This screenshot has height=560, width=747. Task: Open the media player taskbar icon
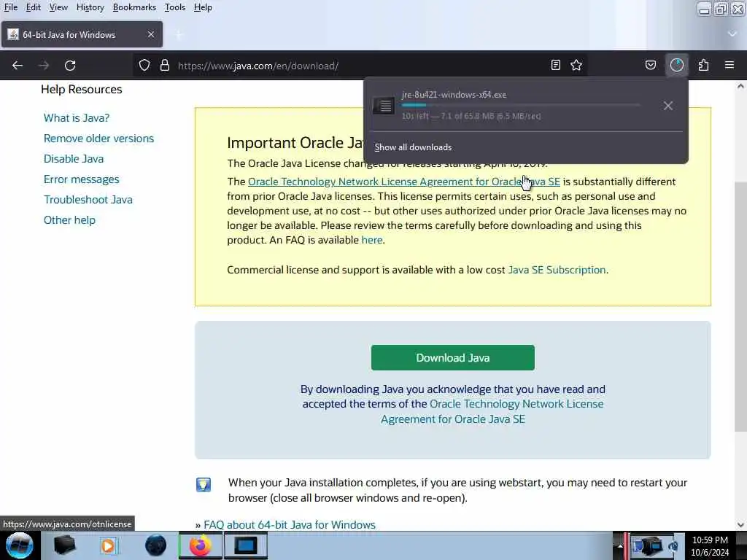point(109,545)
